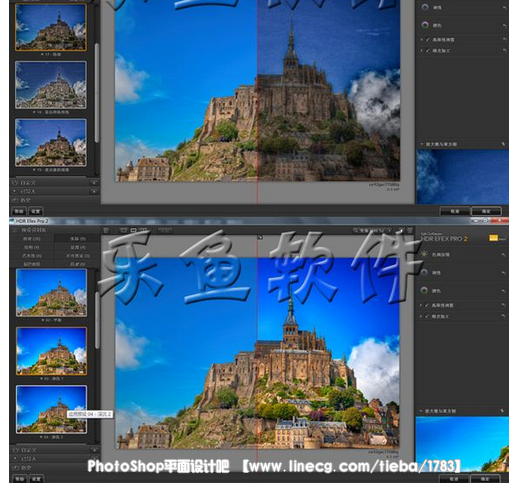Click the yellow badge beside HDR EFEX PRO 2
This screenshot has width=511, height=483.
pyautogui.click(x=493, y=238)
